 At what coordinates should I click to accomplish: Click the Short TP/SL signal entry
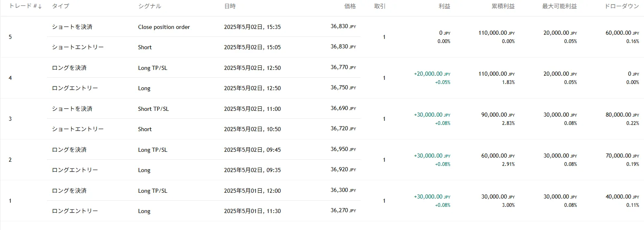tap(153, 109)
